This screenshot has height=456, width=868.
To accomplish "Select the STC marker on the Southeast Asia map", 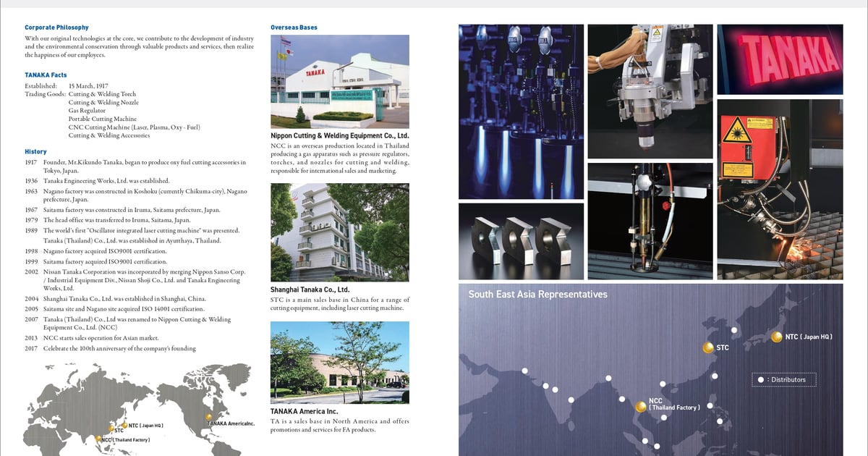I will (707, 347).
